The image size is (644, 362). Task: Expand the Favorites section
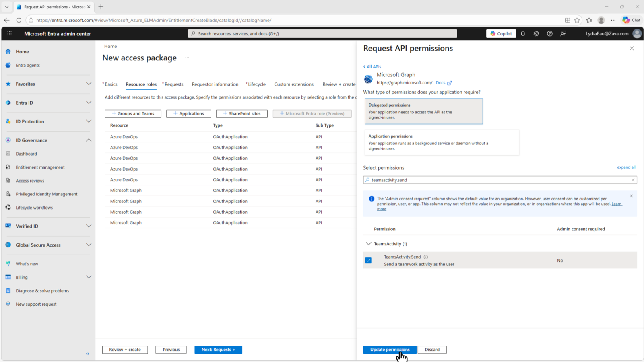(x=89, y=84)
